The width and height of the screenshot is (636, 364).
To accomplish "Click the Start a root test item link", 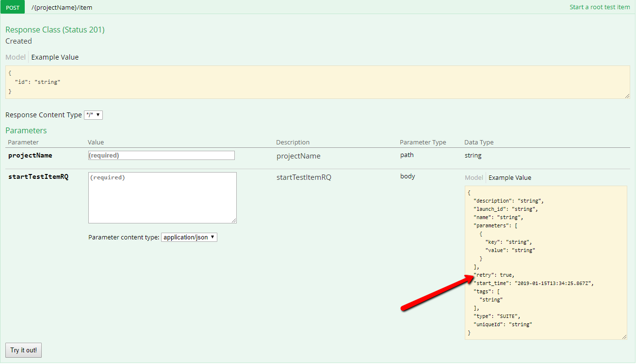I will 600,7.
